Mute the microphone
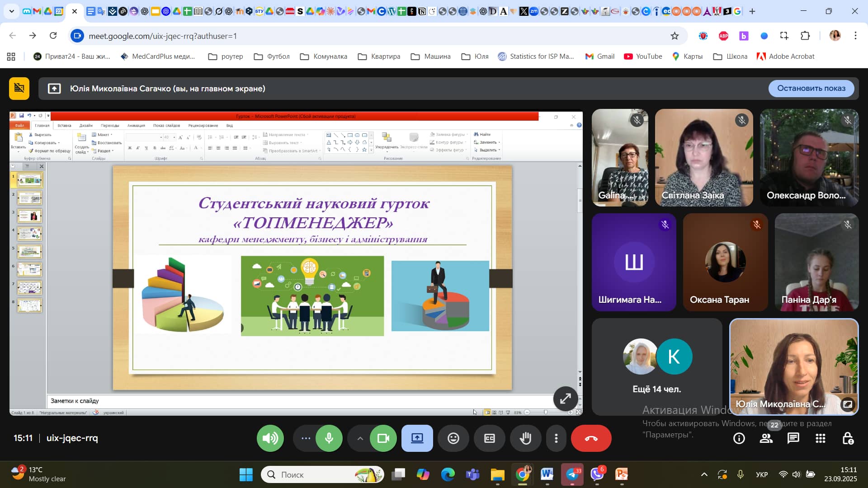Screen dimensions: 868x488 point(329,438)
